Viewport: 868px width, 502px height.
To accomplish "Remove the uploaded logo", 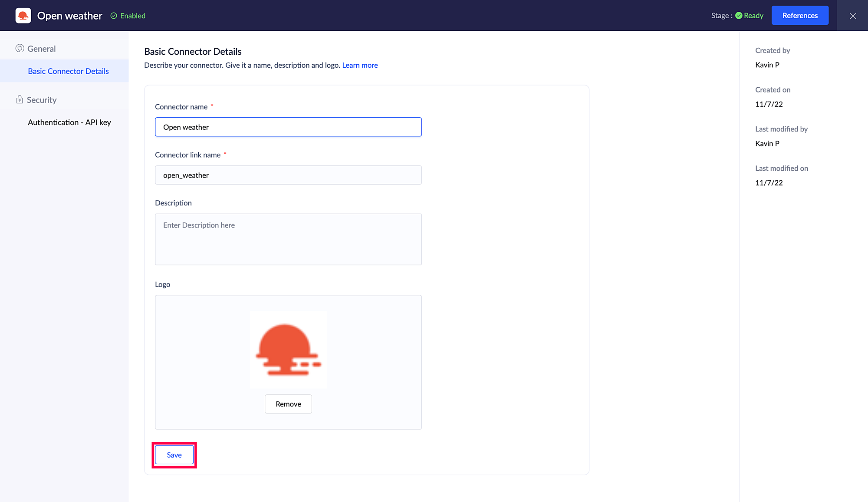I will click(x=288, y=404).
